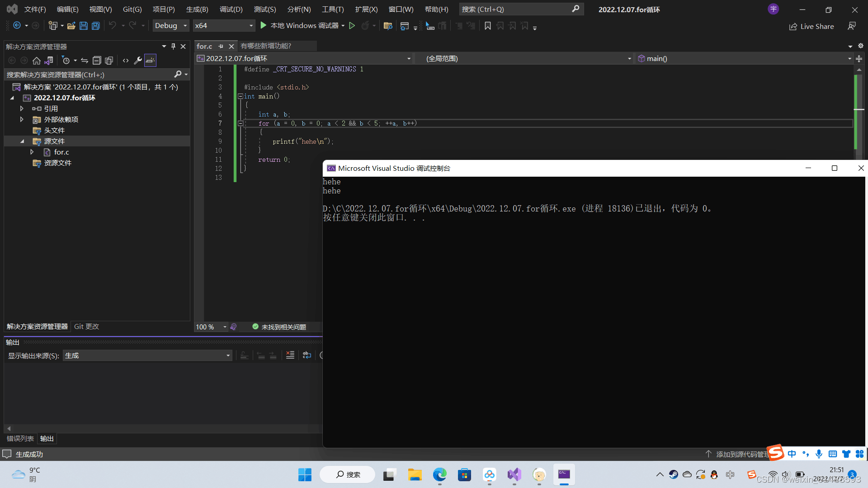This screenshot has width=868, height=488.
Task: Click Show All Files icon
Action: click(109, 60)
